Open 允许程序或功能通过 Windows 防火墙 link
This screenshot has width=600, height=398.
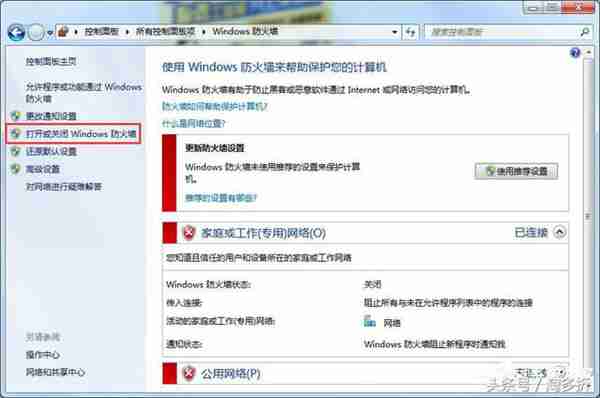pyautogui.click(x=83, y=93)
